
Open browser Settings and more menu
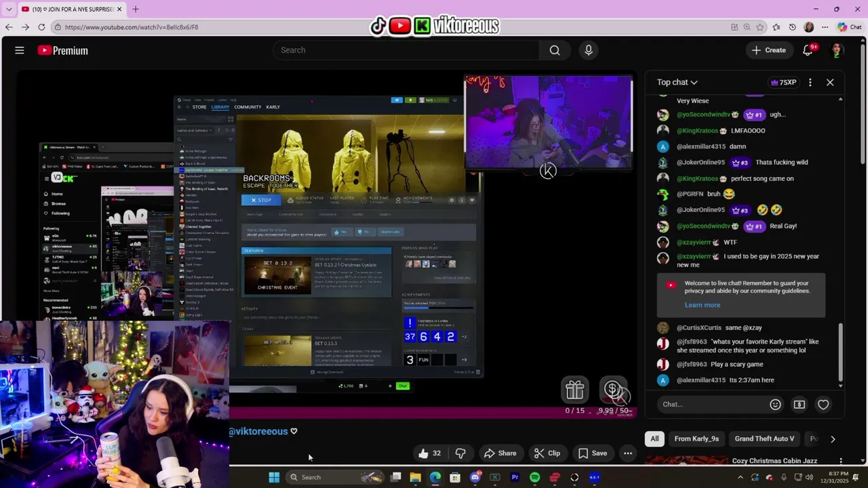click(825, 27)
